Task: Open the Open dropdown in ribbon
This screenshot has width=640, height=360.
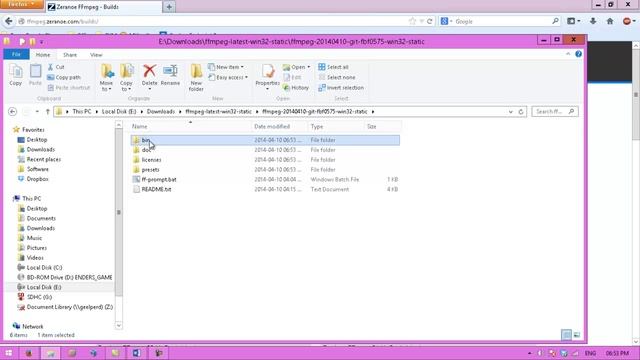Action: 296,67
